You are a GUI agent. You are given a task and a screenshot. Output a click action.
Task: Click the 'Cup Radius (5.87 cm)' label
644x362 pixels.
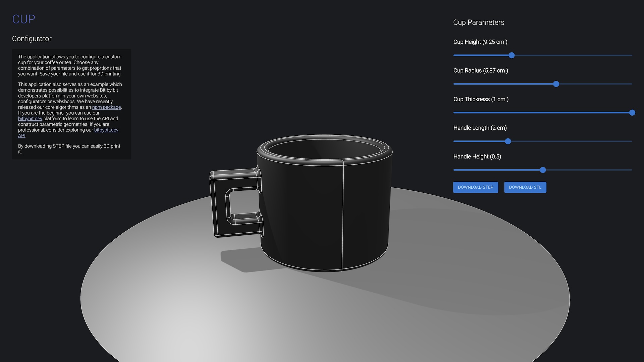click(x=481, y=70)
